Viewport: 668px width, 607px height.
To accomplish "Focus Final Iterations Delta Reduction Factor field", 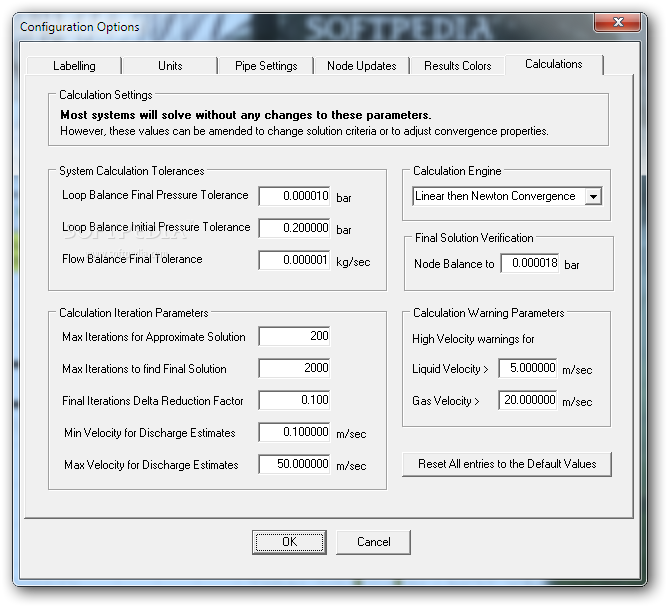I will pos(294,400).
